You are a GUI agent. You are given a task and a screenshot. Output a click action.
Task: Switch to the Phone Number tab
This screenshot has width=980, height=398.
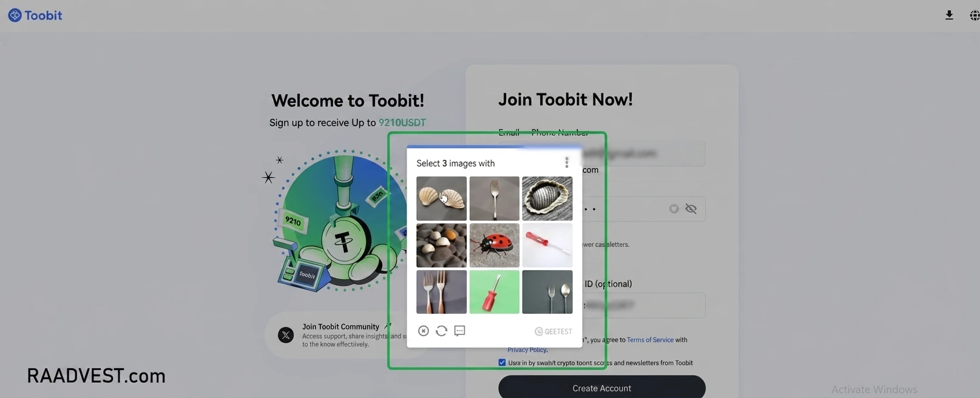[x=560, y=132]
